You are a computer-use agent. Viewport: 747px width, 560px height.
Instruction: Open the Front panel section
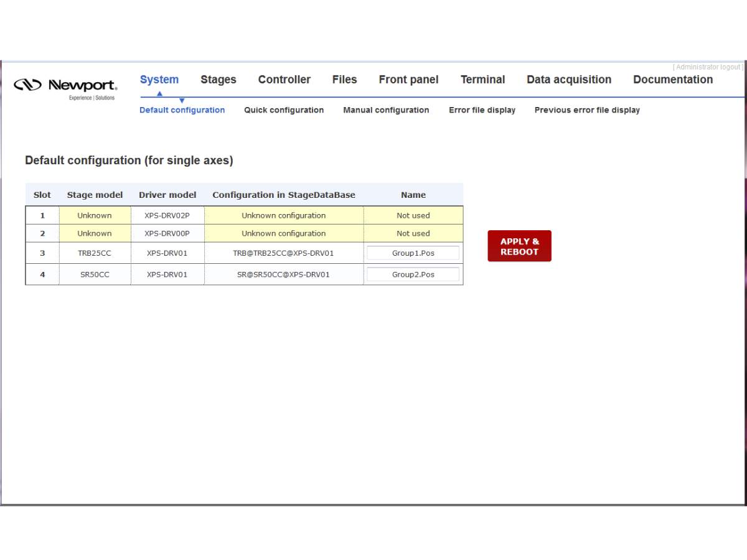(408, 80)
